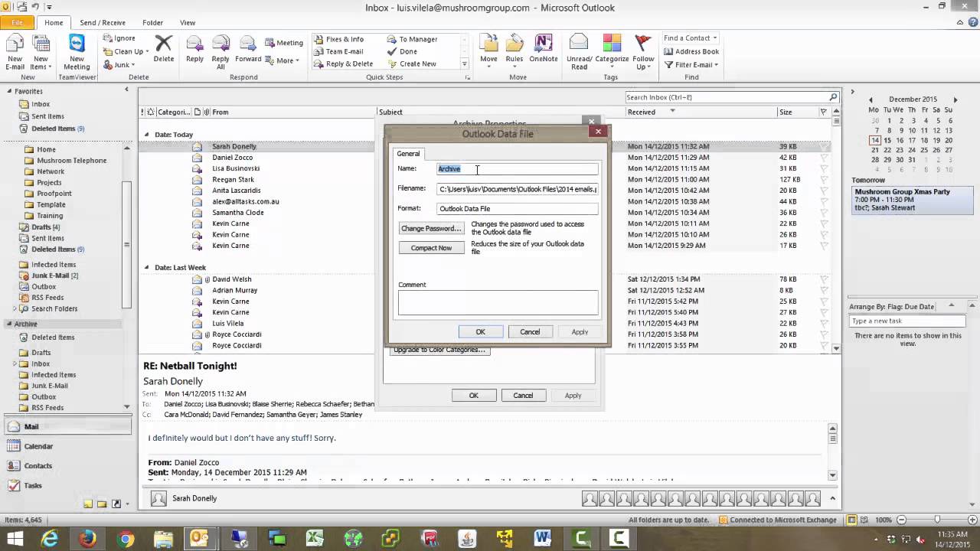The image size is (980, 551).
Task: Open the File tab
Action: [17, 22]
